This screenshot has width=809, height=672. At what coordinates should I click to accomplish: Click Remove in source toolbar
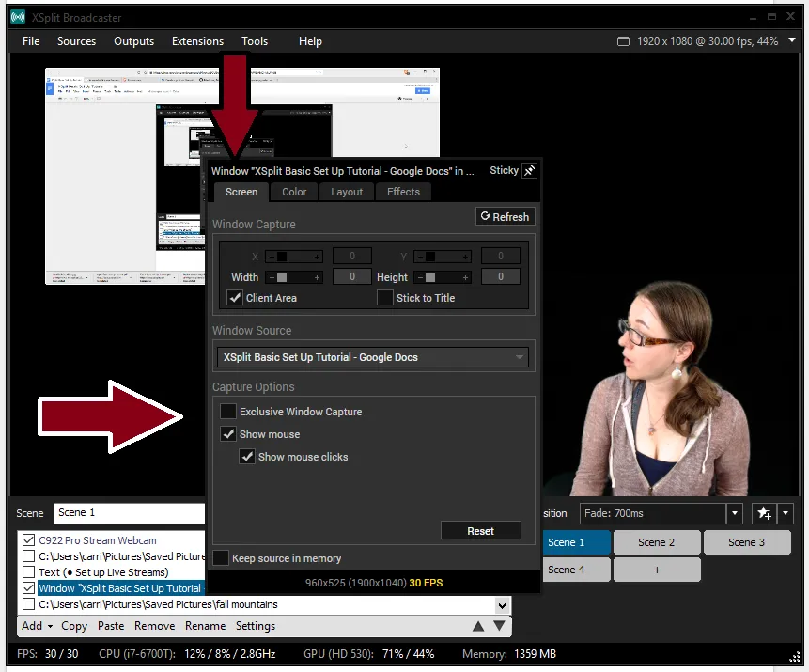coord(155,626)
